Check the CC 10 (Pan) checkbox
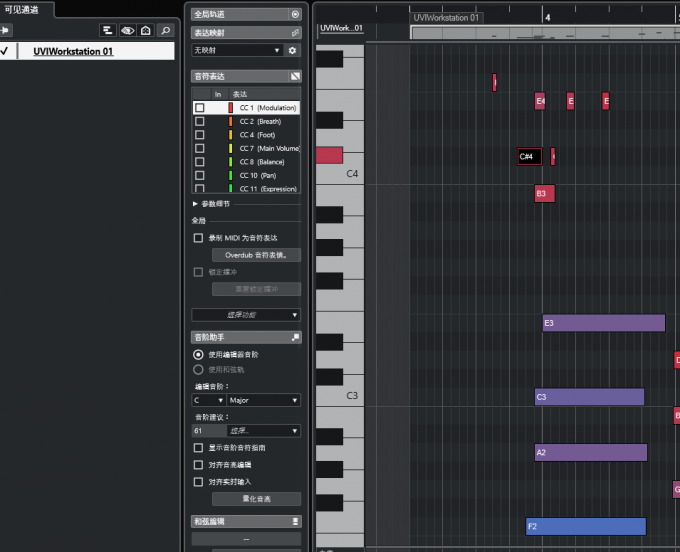The image size is (680, 552). (199, 175)
